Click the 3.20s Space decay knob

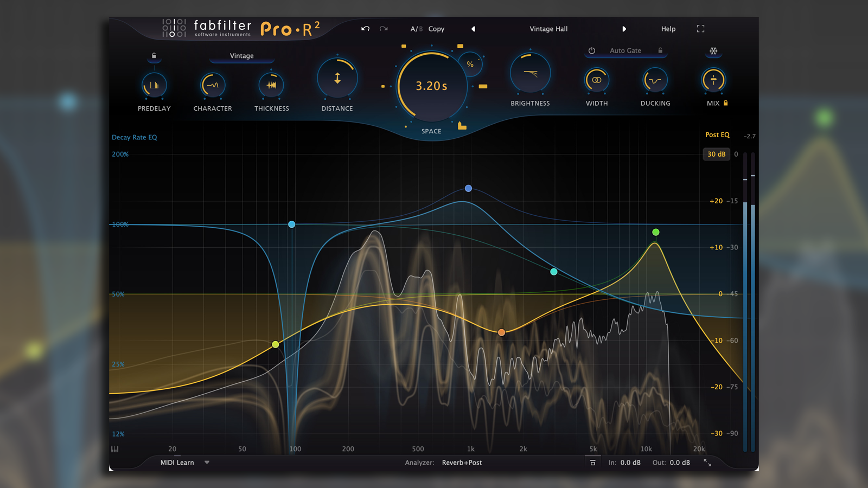pyautogui.click(x=432, y=86)
